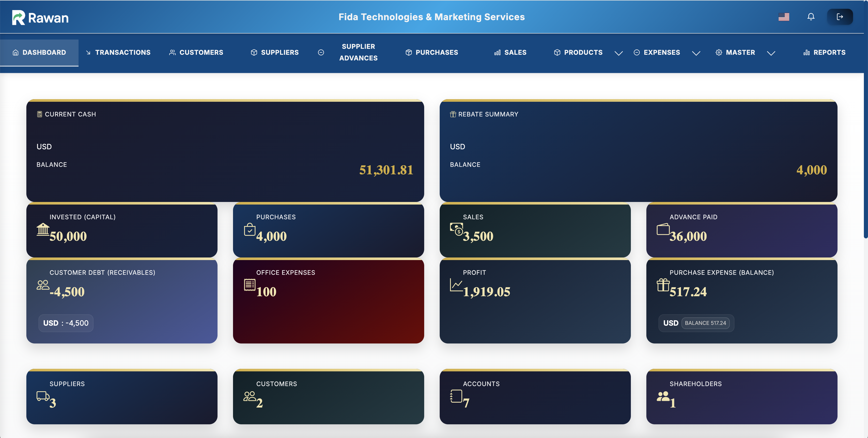Click the box icon next to Purchases
Screen dimensions: 868x438
(x=408, y=52)
